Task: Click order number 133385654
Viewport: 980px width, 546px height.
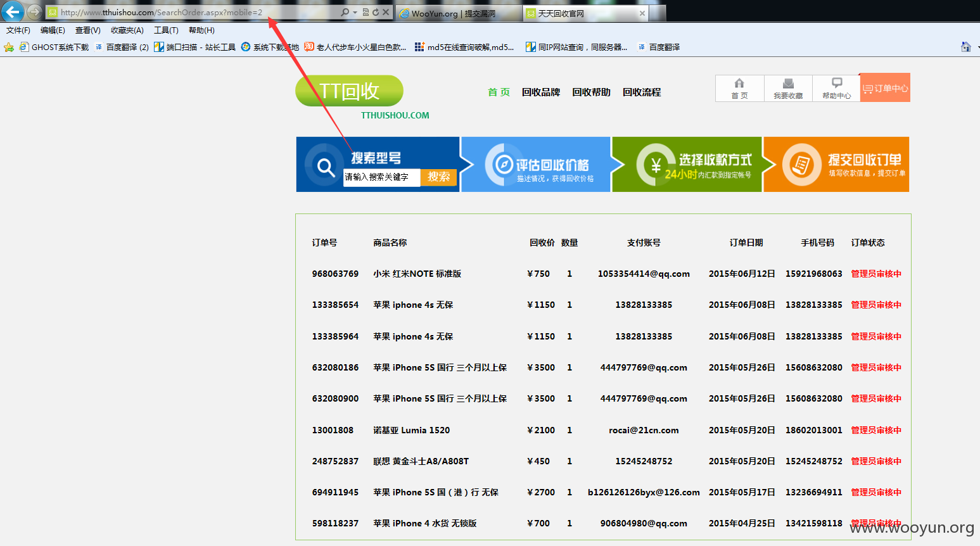Action: 335,305
